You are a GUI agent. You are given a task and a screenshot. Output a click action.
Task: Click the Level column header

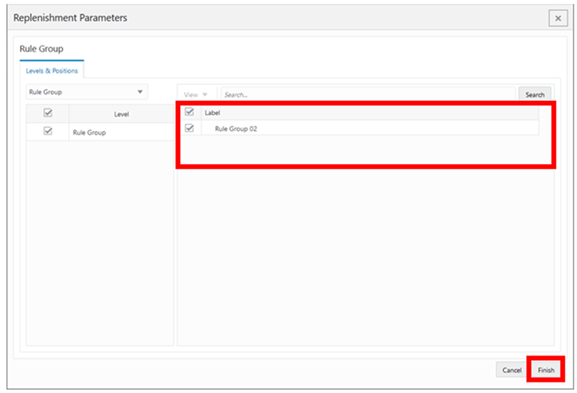pos(121,114)
